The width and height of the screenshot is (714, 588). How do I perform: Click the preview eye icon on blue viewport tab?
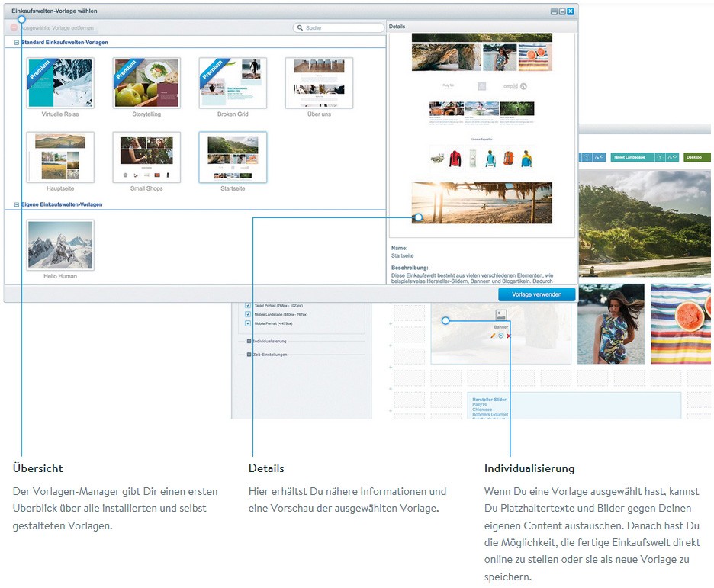tap(600, 157)
